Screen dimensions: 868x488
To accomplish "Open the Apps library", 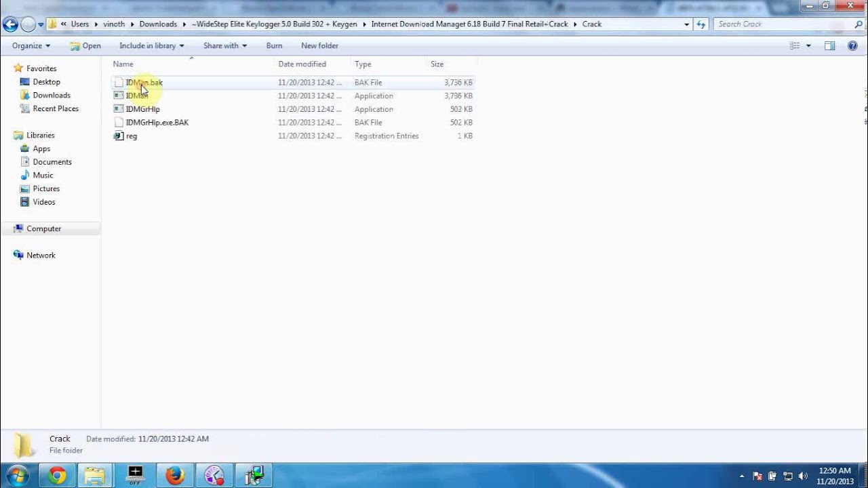I will [41, 148].
